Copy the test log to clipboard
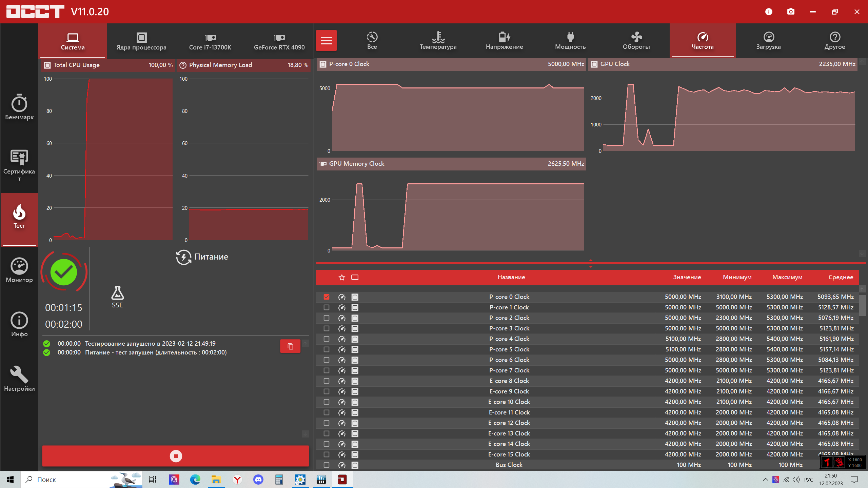The image size is (868, 488). tap(290, 346)
